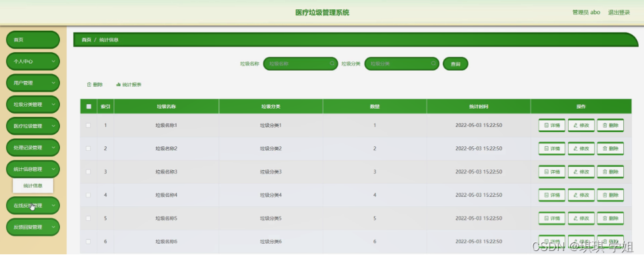Click 统计信息 in the breadcrumb
644x259 pixels.
click(109, 40)
